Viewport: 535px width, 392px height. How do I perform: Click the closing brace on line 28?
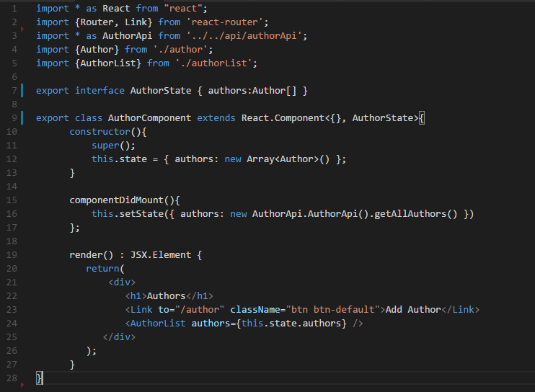(x=39, y=378)
